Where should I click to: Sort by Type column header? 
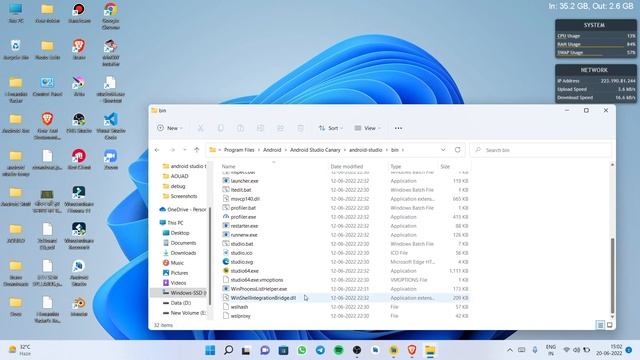click(x=396, y=167)
